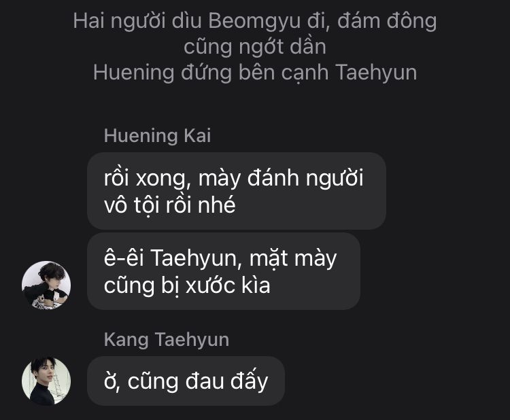The image size is (510, 420).
Task: Open Huening Kai's profile avatar
Action: point(46,285)
